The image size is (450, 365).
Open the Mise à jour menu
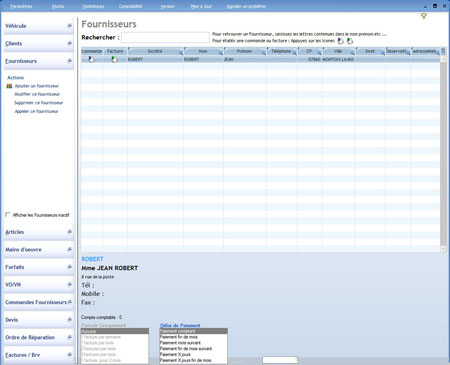201,6
